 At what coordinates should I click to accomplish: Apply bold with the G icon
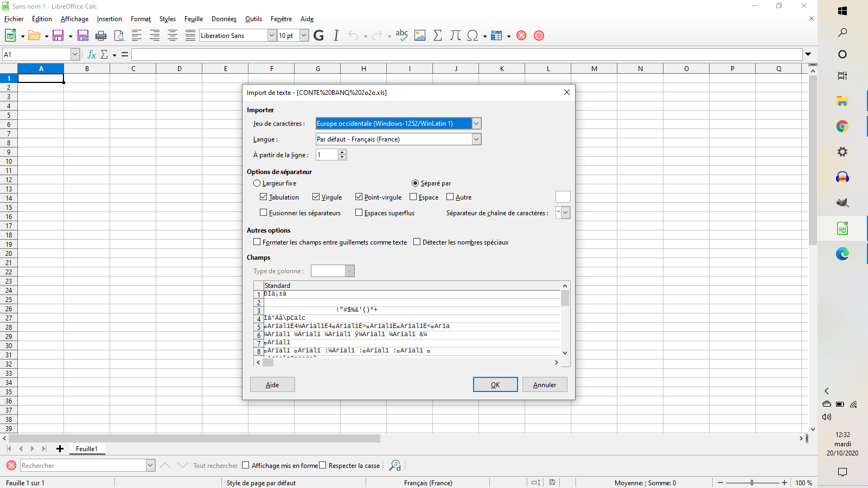318,35
